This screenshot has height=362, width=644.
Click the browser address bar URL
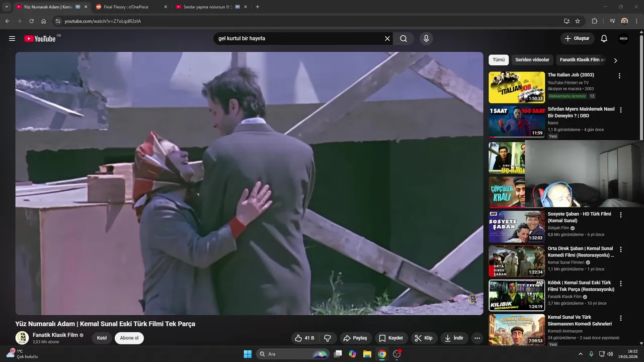(x=103, y=21)
